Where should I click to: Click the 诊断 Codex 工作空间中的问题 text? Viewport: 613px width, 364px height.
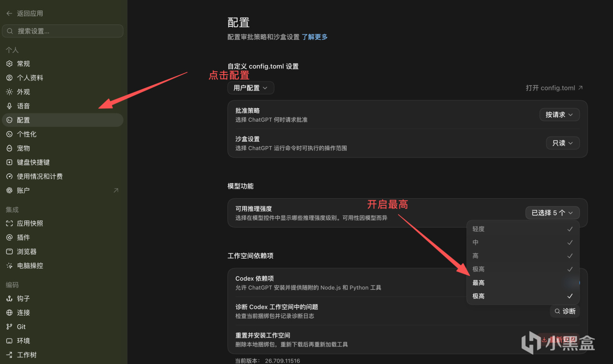click(277, 307)
